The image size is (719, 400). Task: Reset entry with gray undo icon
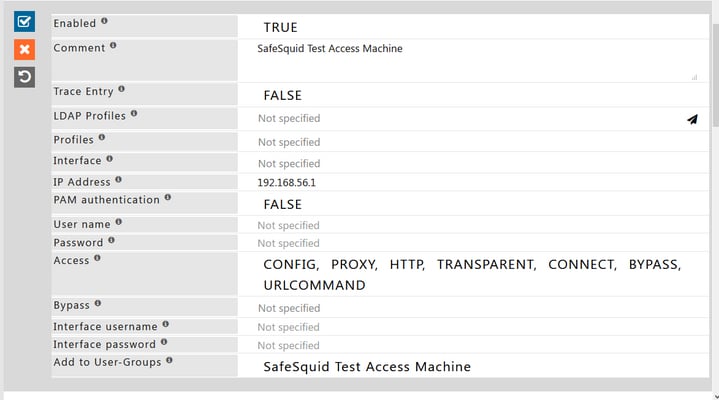click(x=24, y=77)
